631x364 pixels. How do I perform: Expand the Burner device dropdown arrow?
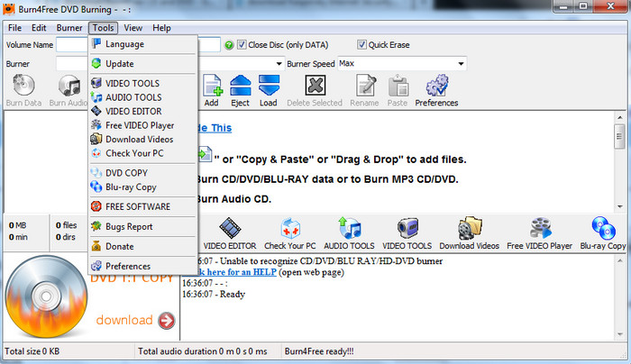(x=279, y=64)
